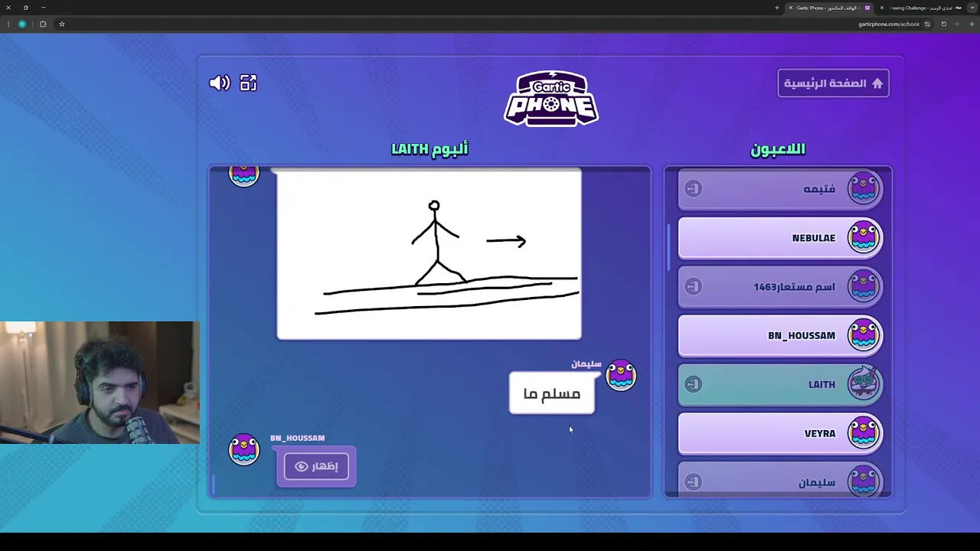Click اسم مستعار1463 player avatar
980x551 pixels.
864,285
